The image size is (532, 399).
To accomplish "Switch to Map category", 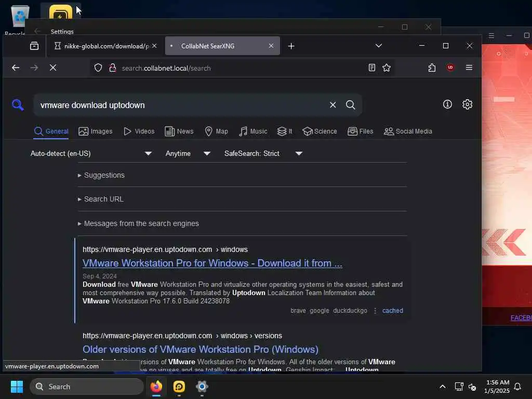I will coord(217,131).
